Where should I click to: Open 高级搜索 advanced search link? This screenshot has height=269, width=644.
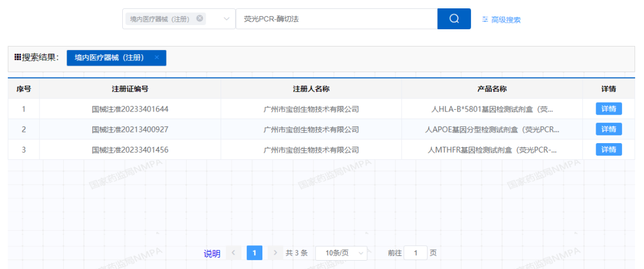point(501,20)
